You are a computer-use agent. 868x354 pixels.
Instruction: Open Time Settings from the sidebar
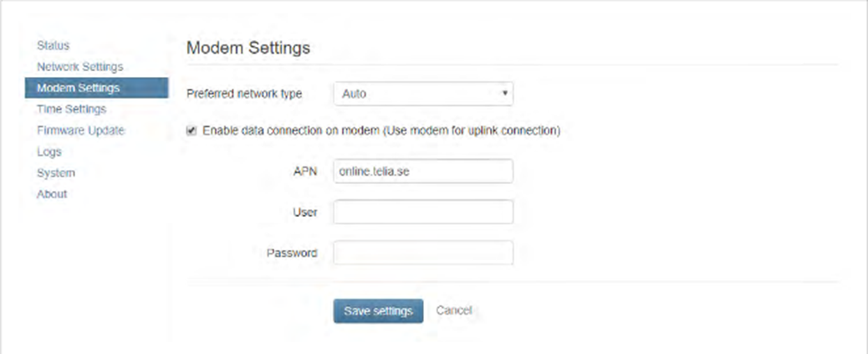(71, 109)
